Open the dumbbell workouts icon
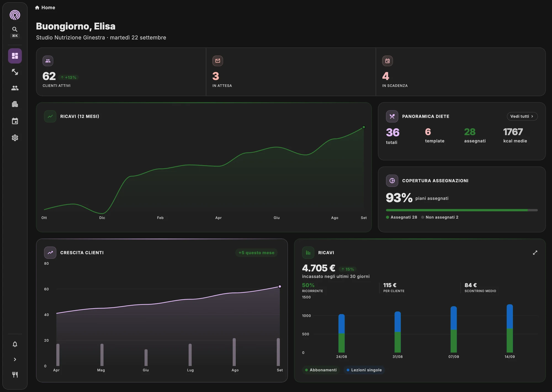The height and width of the screenshot is (392, 552). click(15, 72)
